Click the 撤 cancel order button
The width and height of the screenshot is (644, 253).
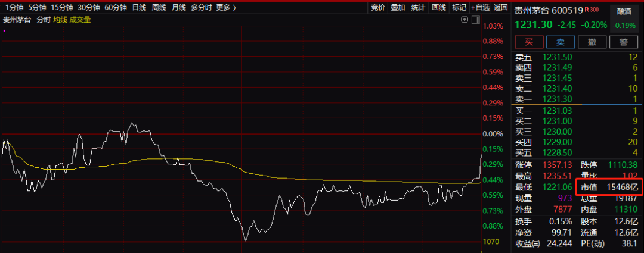(x=592, y=42)
